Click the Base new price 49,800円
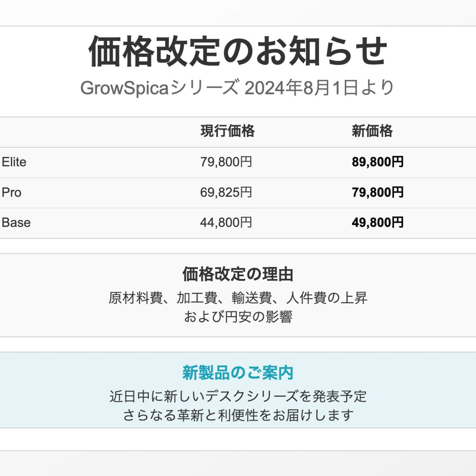Image resolution: width=476 pixels, height=476 pixels. pos(378,223)
